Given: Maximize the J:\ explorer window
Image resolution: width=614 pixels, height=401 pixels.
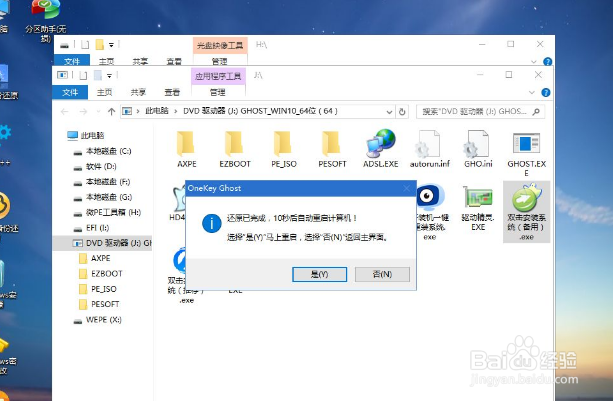Looking at the screenshot, I should tap(509, 74).
